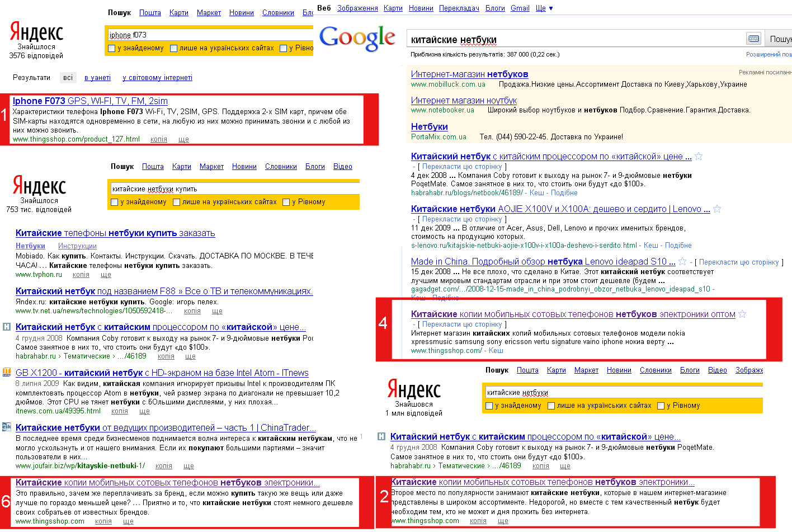Check 'у Рівному' under the 'iphone f073' search
The image size is (792, 532).
283,49
